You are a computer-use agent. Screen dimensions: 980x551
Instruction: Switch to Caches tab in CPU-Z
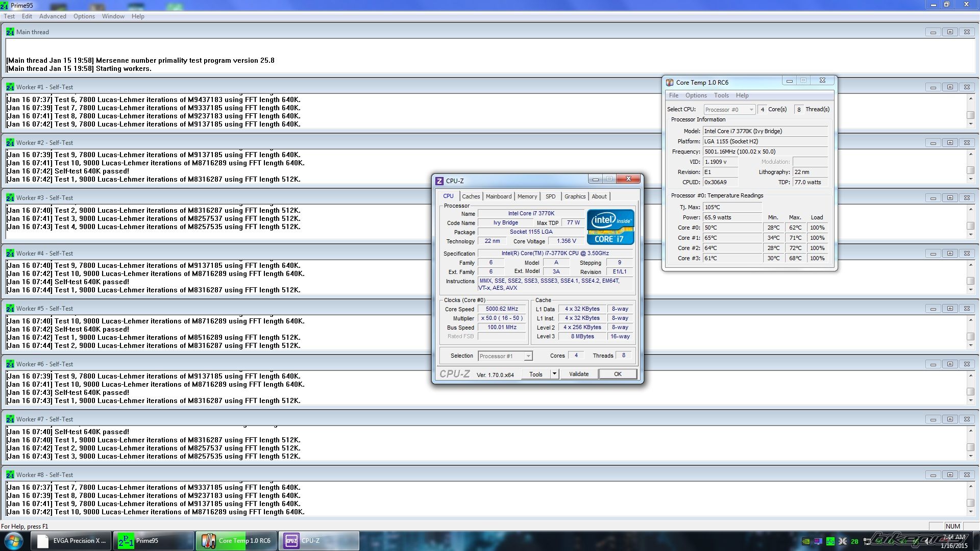(471, 196)
